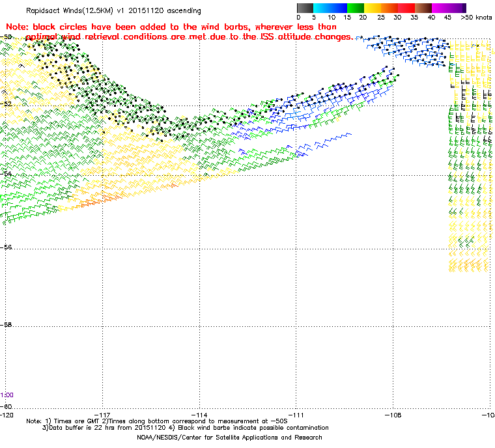Click the cyan 5-10 knots legend segment

(x=322, y=8)
